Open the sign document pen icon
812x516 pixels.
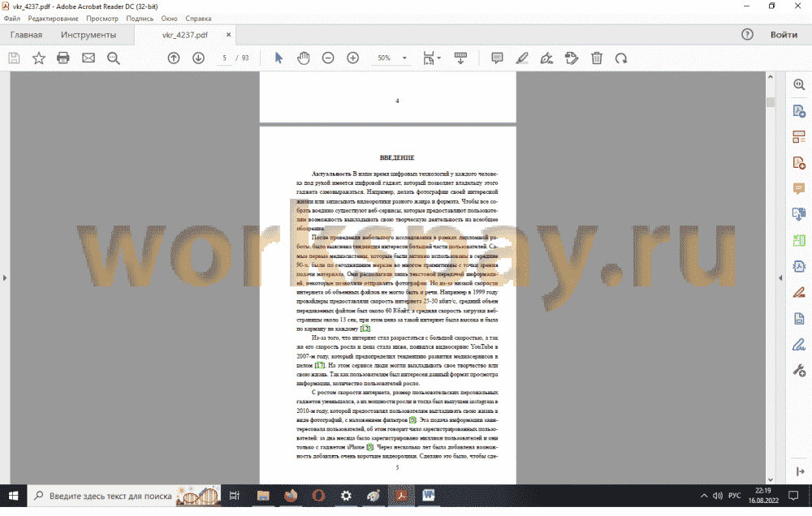(546, 58)
